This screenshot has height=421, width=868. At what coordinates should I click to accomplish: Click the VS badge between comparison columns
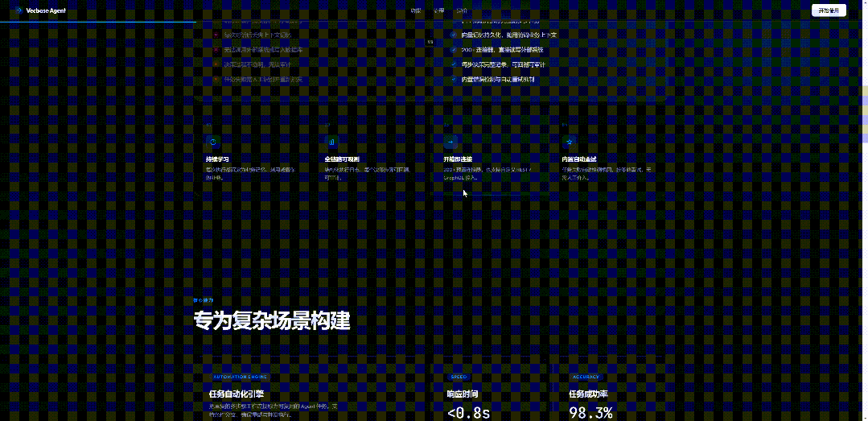[x=430, y=42]
